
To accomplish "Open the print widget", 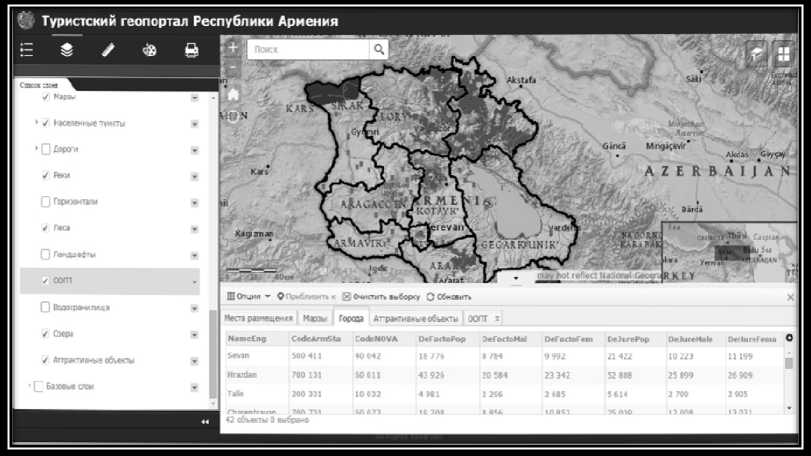I will pos(192,50).
